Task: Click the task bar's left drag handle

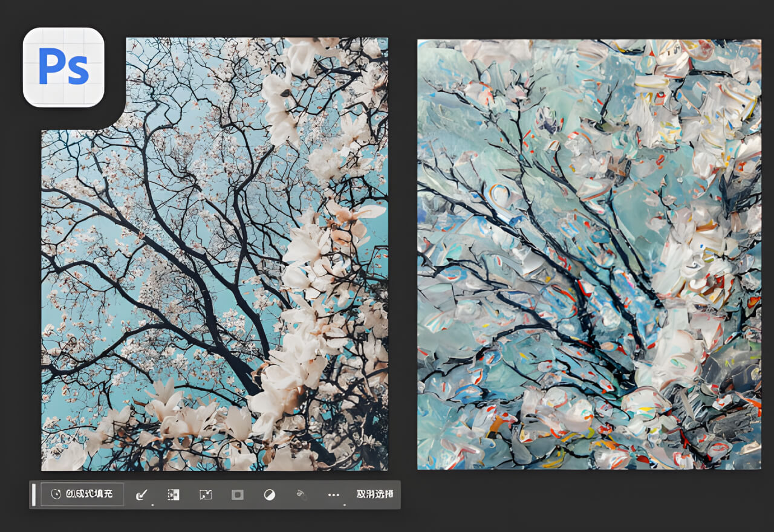Action: (33, 494)
